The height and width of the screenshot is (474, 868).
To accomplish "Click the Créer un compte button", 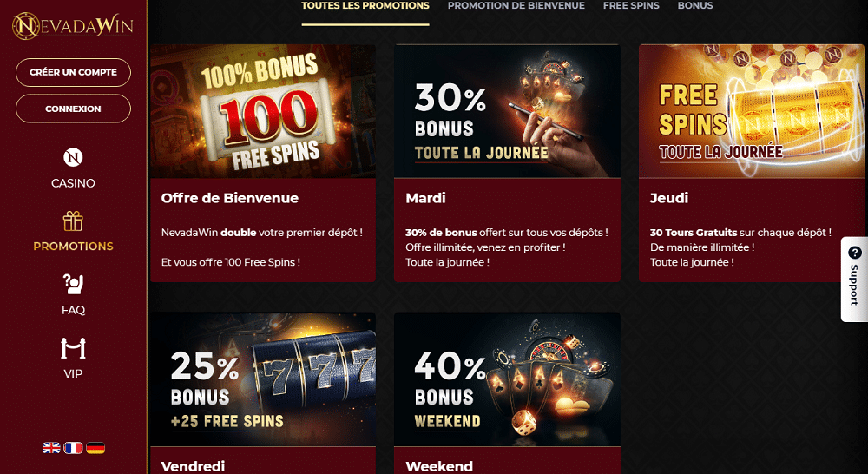I will pyautogui.click(x=73, y=73).
